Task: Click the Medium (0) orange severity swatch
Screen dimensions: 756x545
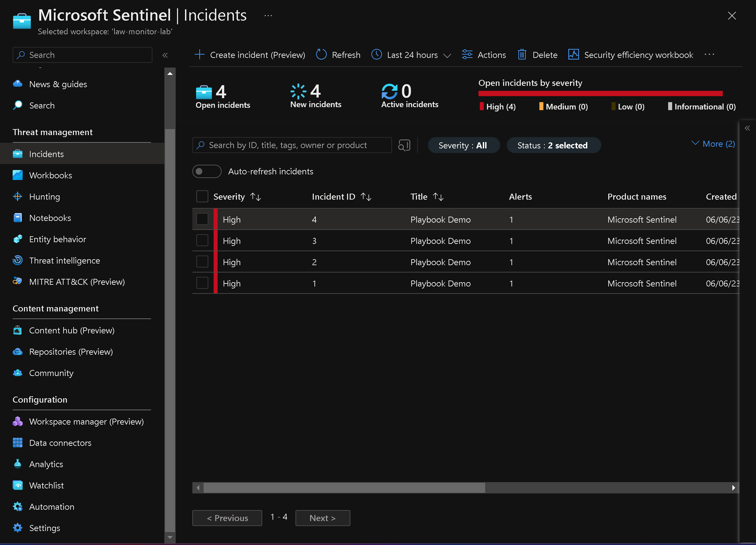Action: pyautogui.click(x=541, y=106)
